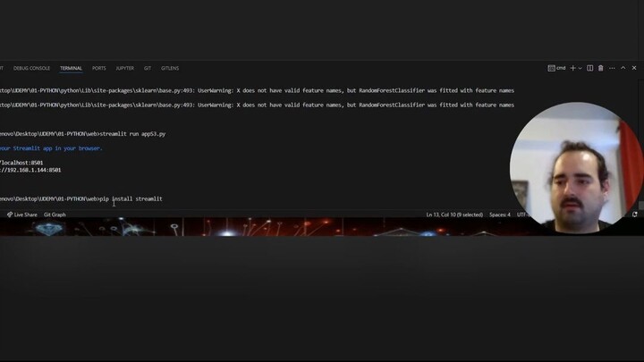Viewport: 644px width, 362px height.
Task: Open the GITLENS panel tab
Action: [x=170, y=68]
